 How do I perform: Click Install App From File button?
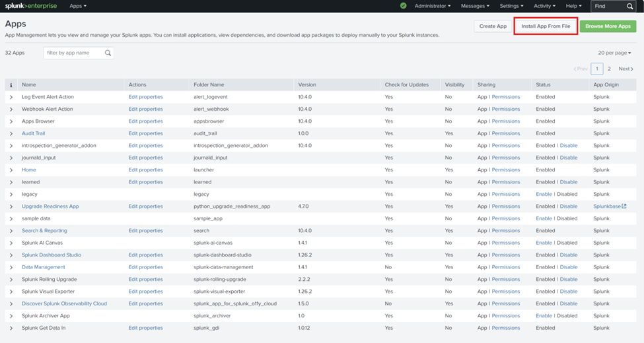pyautogui.click(x=546, y=26)
